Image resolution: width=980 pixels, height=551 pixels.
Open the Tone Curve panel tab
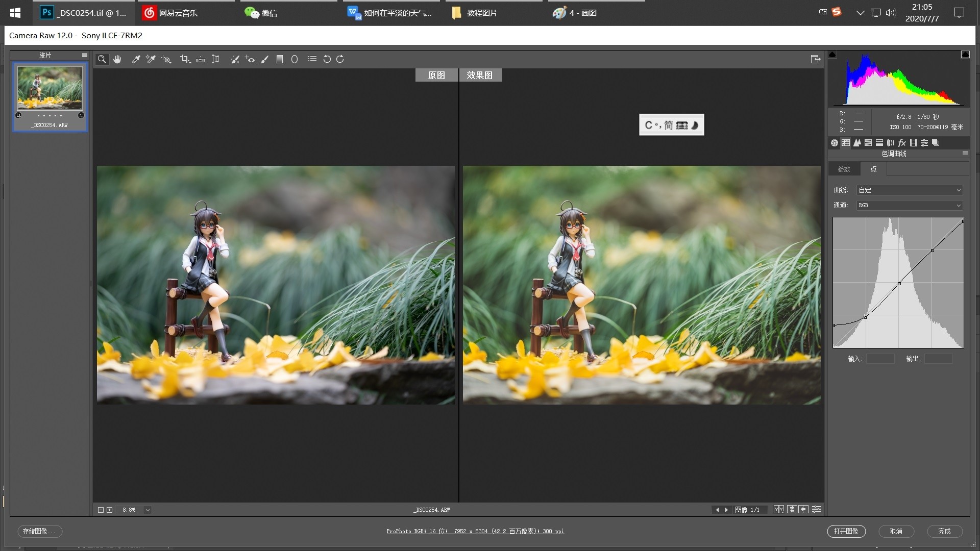(x=846, y=143)
